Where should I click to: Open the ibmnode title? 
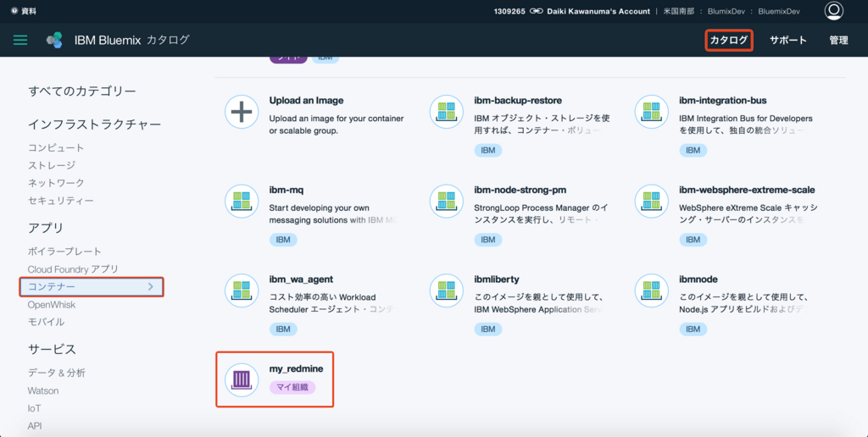click(x=698, y=280)
